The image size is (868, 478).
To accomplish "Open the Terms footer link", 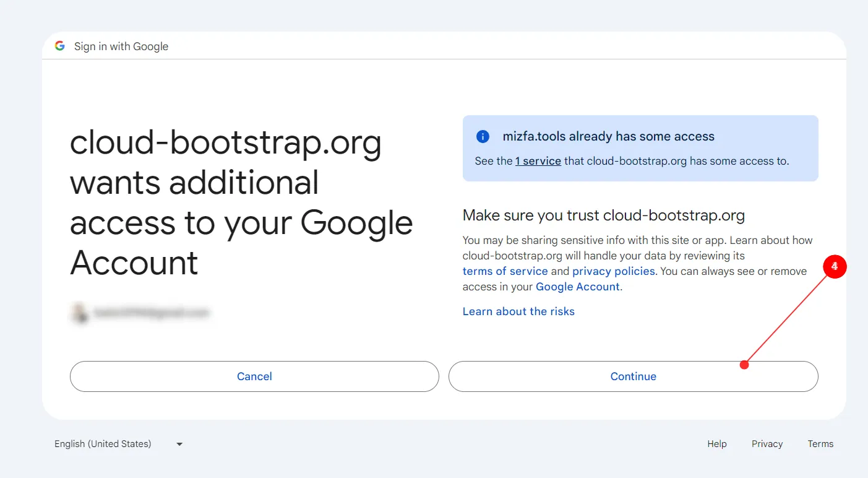I will pos(820,444).
